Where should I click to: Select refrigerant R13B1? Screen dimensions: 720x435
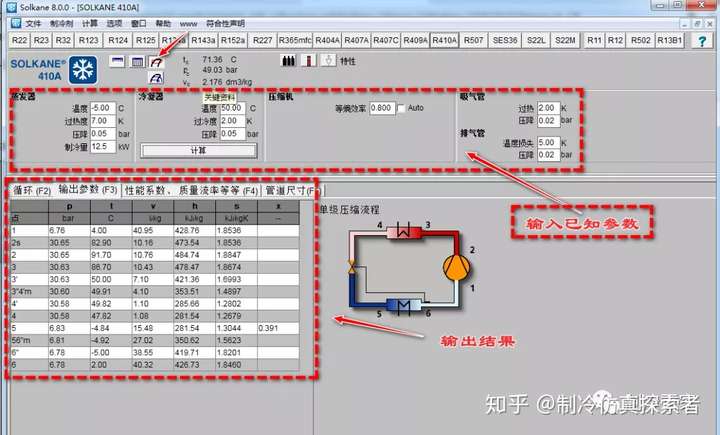click(x=669, y=40)
